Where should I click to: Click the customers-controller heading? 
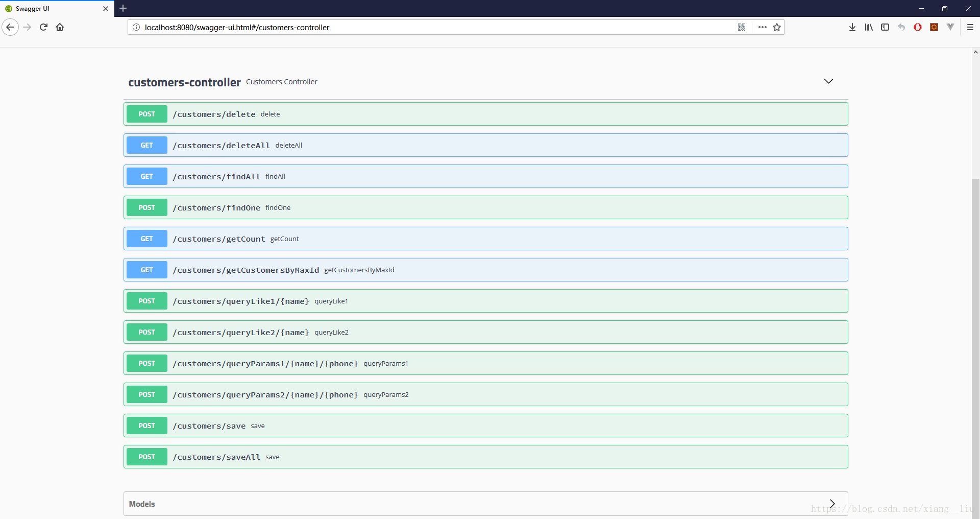[x=184, y=82]
